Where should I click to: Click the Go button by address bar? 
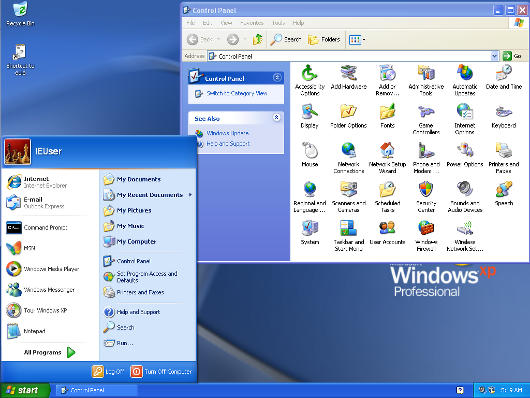(x=512, y=56)
